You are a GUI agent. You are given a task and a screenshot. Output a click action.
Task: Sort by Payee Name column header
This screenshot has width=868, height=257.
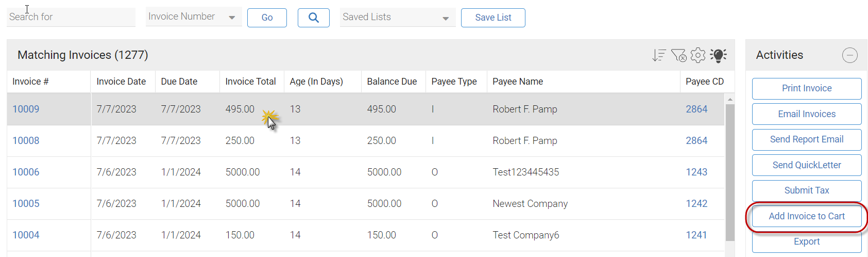518,82
